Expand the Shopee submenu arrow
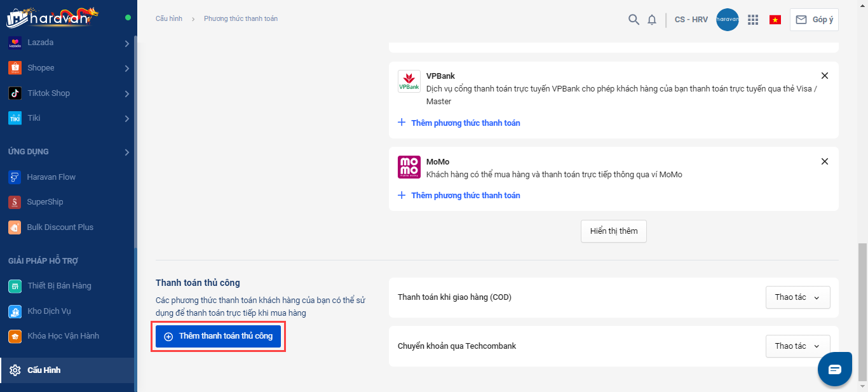Image resolution: width=868 pixels, height=392 pixels. click(127, 69)
